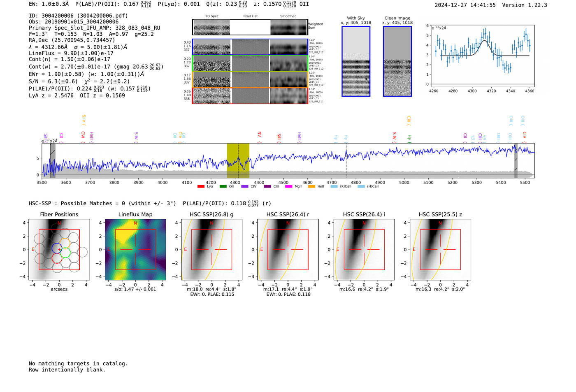Click the magenta MgII legend swatch
The width and height of the screenshot is (576, 392).
[288, 187]
